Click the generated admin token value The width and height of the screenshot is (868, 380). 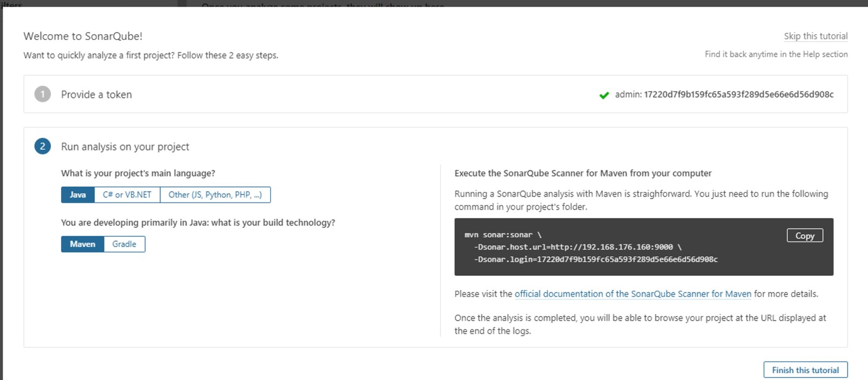738,94
